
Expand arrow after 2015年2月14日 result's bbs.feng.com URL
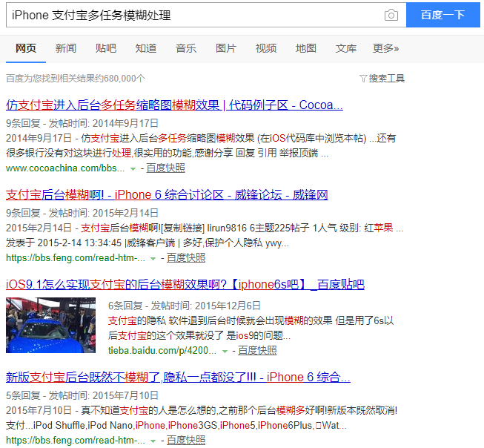[153, 259]
